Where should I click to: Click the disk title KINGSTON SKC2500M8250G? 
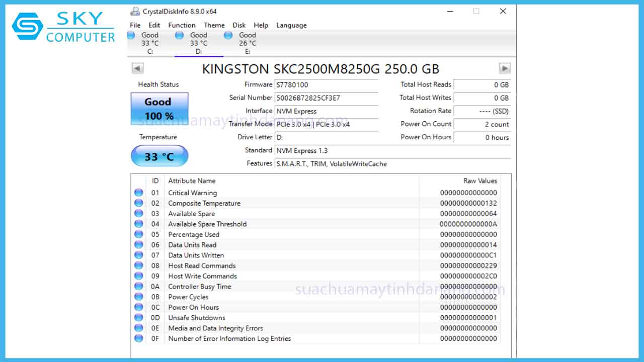[x=320, y=69]
